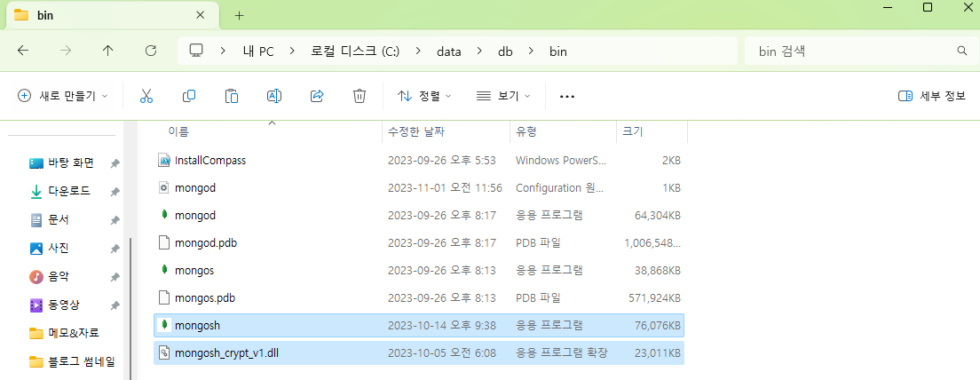Click the mongod application leaf icon

point(163,214)
